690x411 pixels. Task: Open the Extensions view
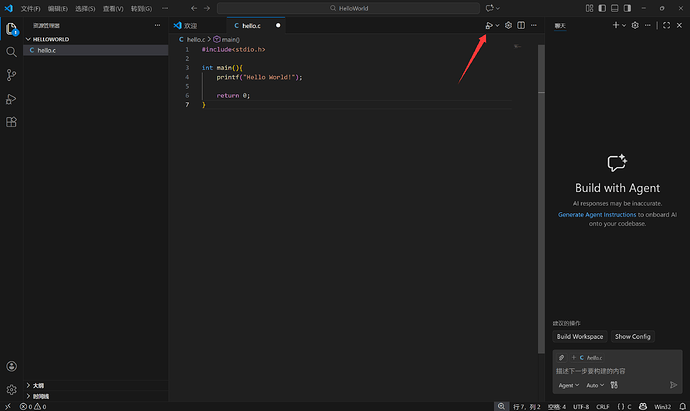point(11,122)
